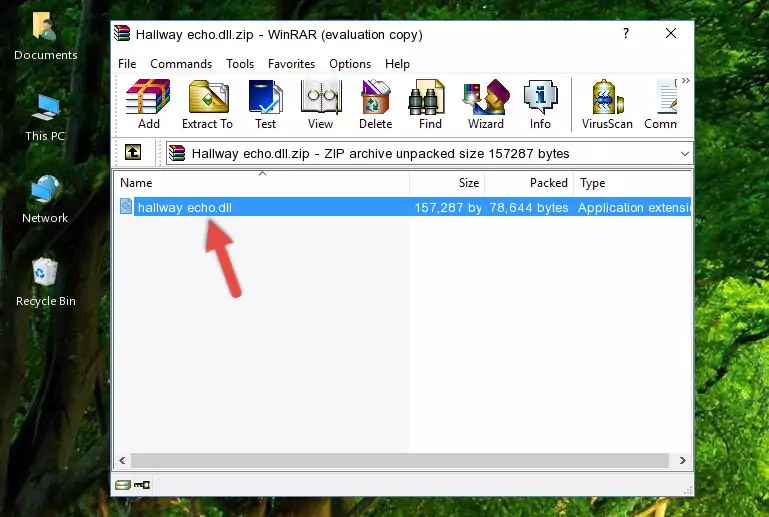Click the archive icon in address bar
This screenshot has height=517, width=769.
[177, 154]
